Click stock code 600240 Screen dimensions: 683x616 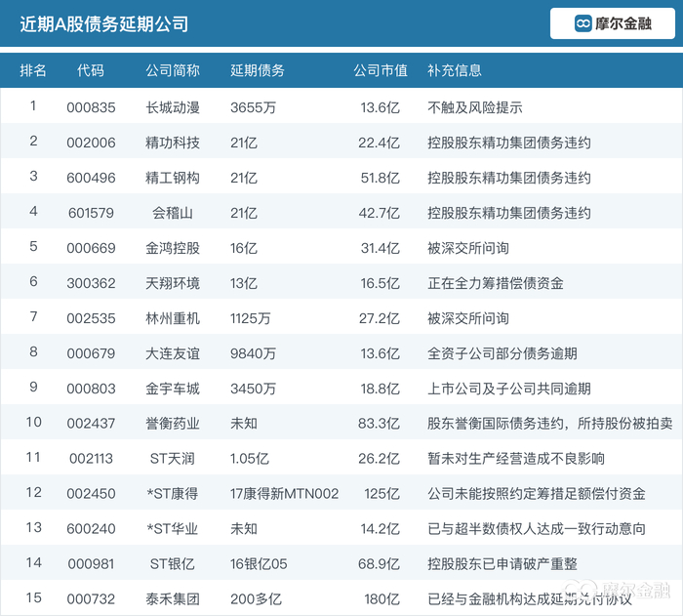point(91,529)
